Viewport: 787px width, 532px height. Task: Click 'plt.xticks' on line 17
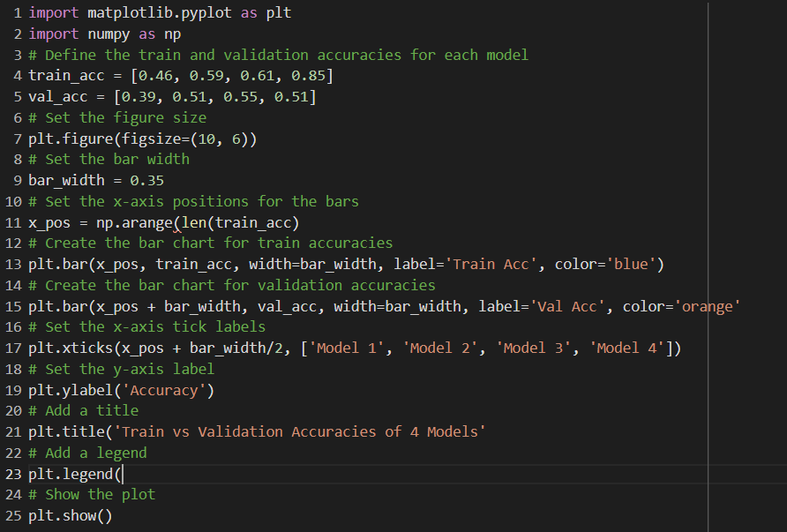pyautogui.click(x=71, y=348)
